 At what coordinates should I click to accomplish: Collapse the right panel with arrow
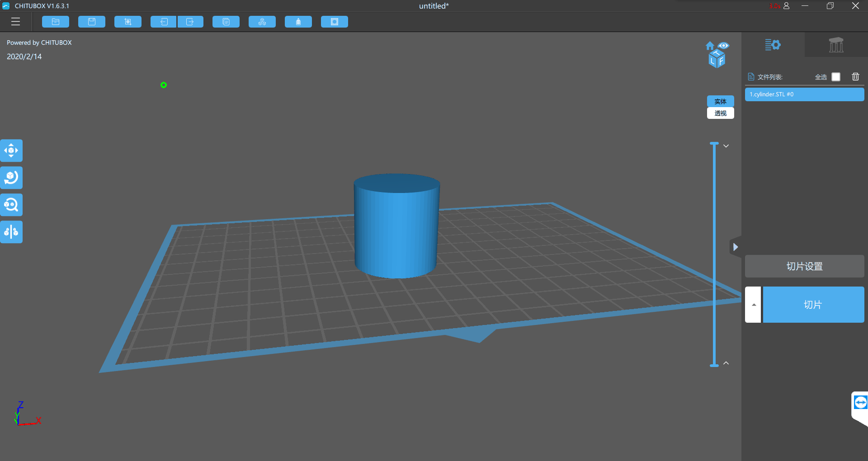point(736,247)
